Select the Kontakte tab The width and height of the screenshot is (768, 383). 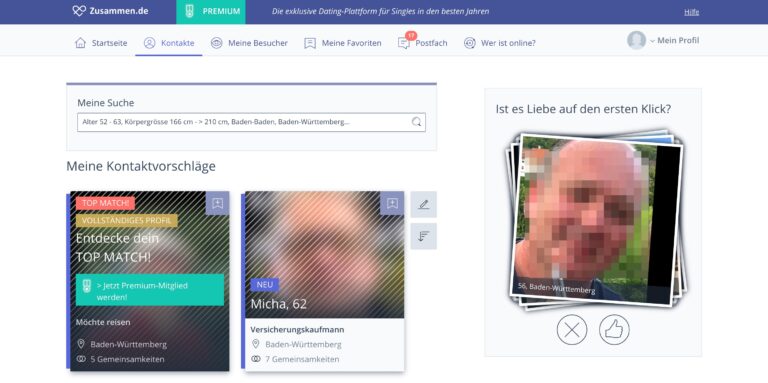click(169, 43)
